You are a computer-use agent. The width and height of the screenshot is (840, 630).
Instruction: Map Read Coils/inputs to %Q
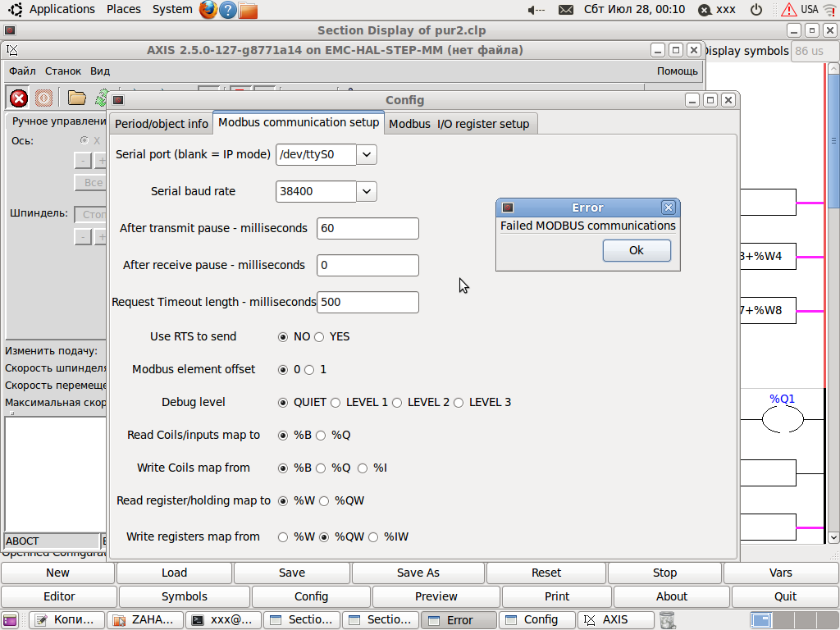(321, 435)
